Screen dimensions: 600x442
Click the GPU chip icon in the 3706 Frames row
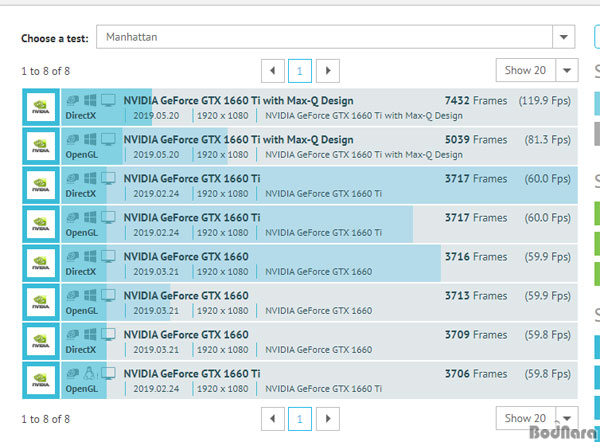pos(73,373)
